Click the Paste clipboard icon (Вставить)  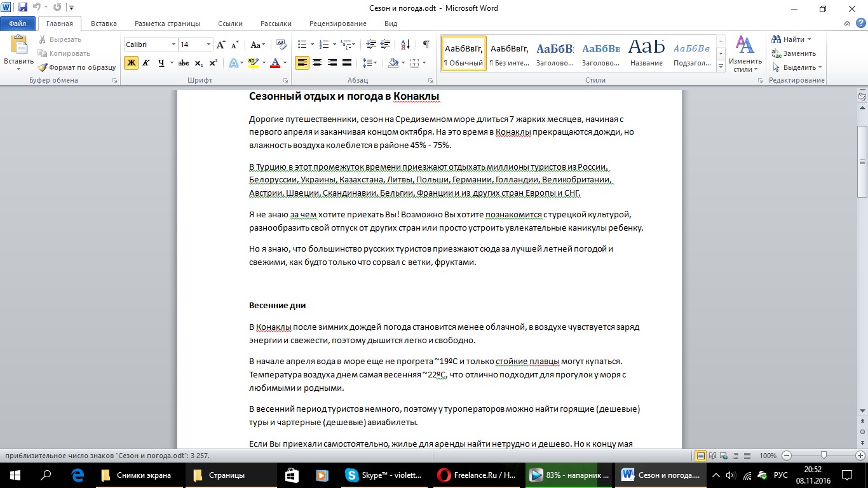point(18,46)
